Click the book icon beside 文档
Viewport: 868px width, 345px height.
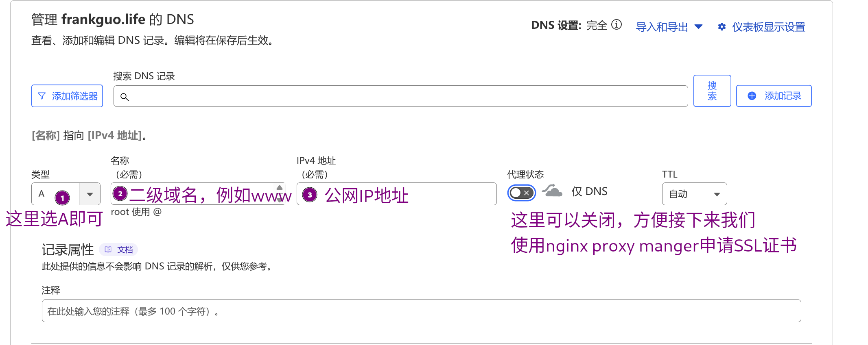tap(108, 250)
